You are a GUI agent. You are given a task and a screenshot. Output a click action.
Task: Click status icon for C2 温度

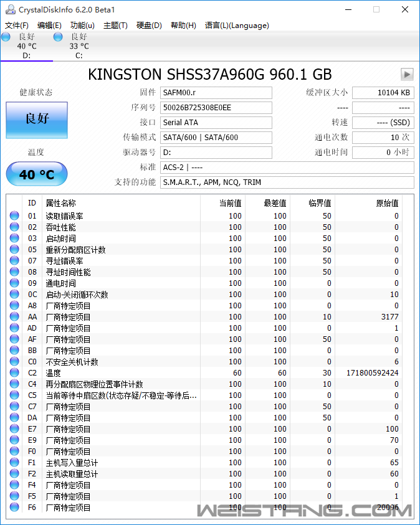click(x=14, y=372)
